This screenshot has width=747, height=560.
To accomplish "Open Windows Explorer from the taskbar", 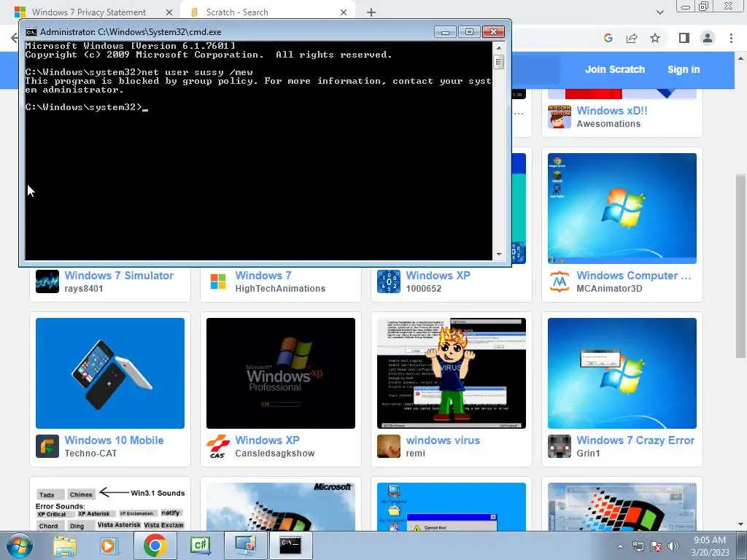I will click(x=65, y=545).
